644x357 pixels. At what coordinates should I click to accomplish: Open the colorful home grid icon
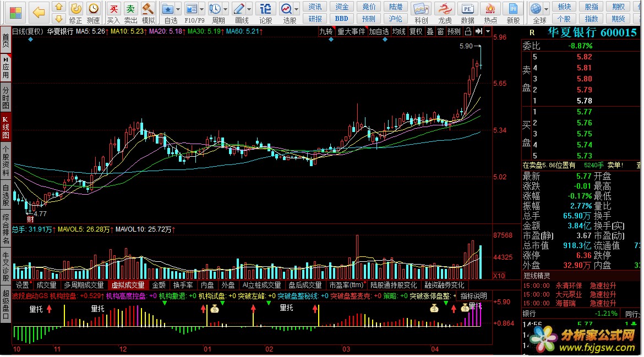[15, 13]
